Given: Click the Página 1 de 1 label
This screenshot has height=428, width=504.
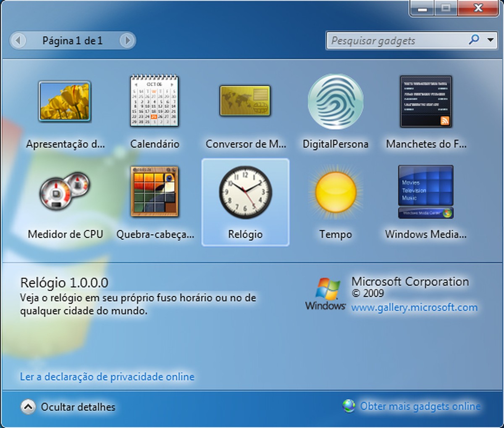Looking at the screenshot, I should pyautogui.click(x=72, y=40).
